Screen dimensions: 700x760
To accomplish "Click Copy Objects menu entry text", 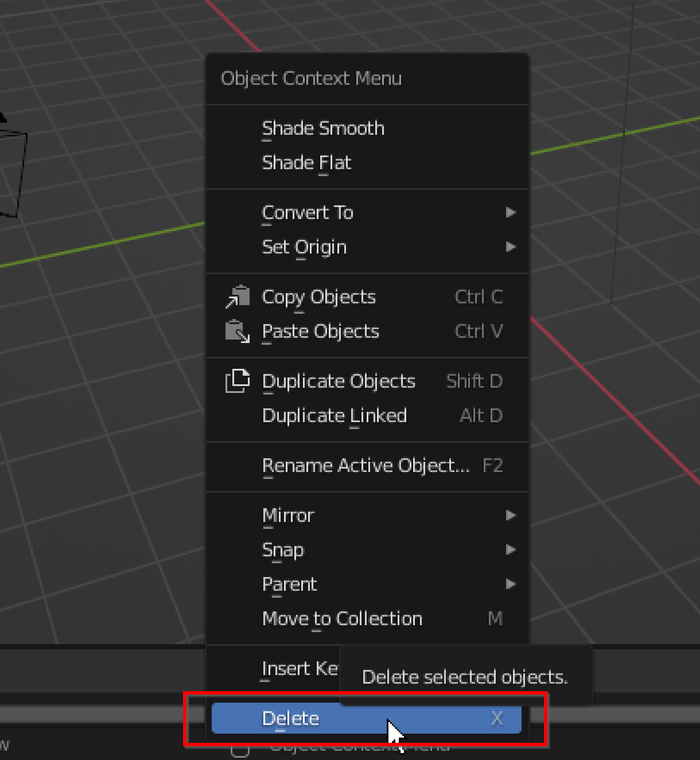I will coord(318,297).
